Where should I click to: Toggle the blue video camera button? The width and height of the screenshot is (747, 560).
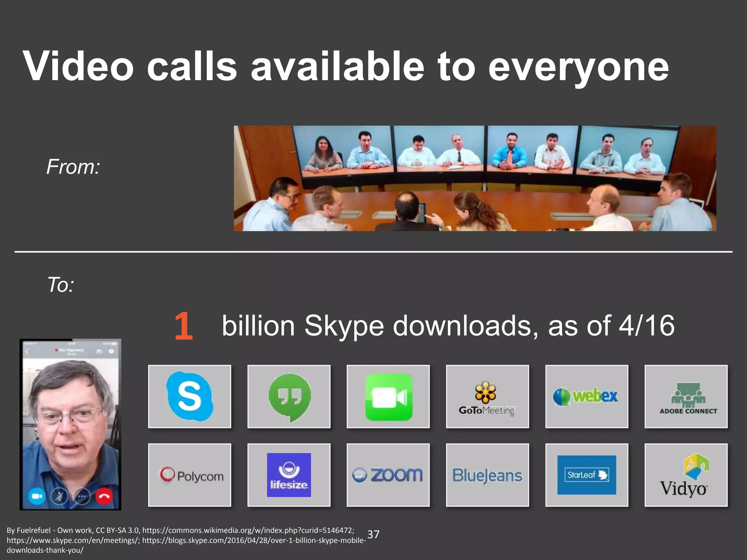coord(37,497)
